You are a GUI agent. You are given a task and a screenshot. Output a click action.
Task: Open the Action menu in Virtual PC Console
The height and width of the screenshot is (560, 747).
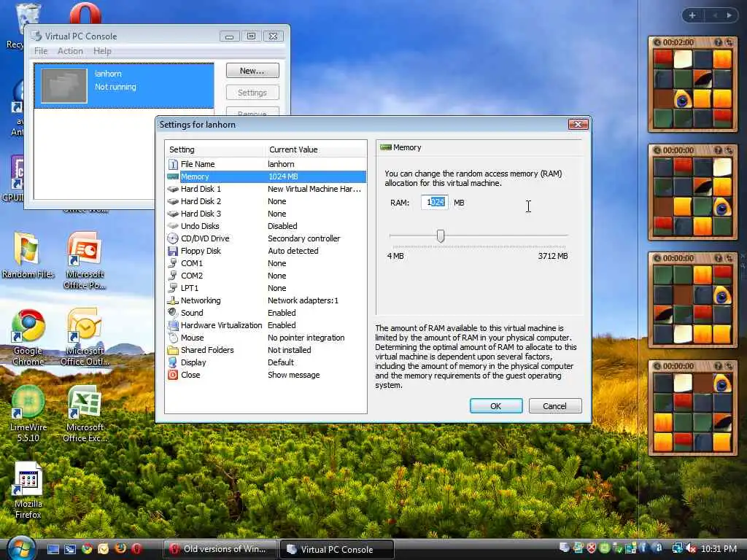[x=70, y=51]
